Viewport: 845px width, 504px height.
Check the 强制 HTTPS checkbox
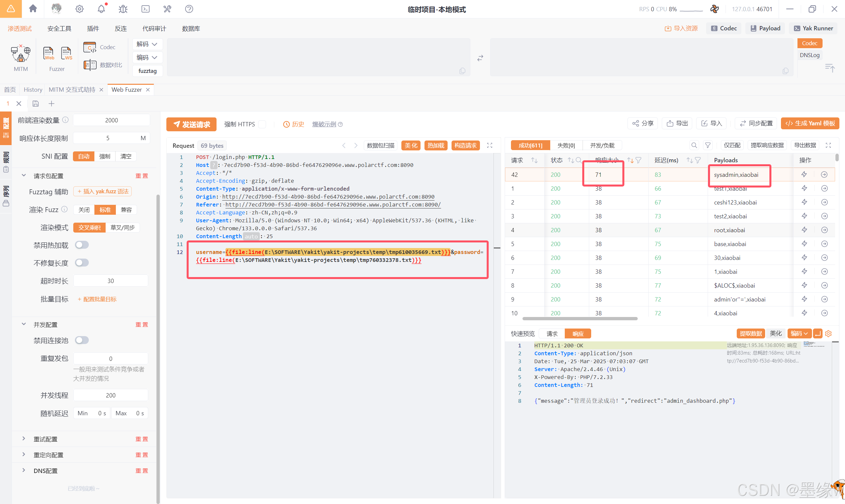(x=262, y=124)
